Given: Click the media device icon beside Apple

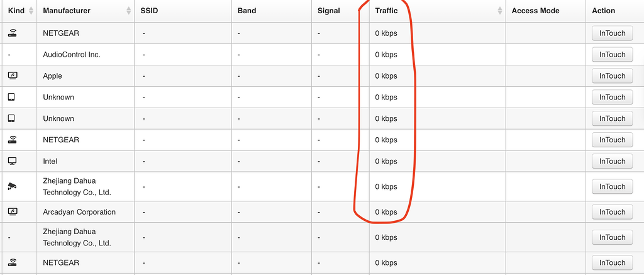Looking at the screenshot, I should (x=13, y=76).
